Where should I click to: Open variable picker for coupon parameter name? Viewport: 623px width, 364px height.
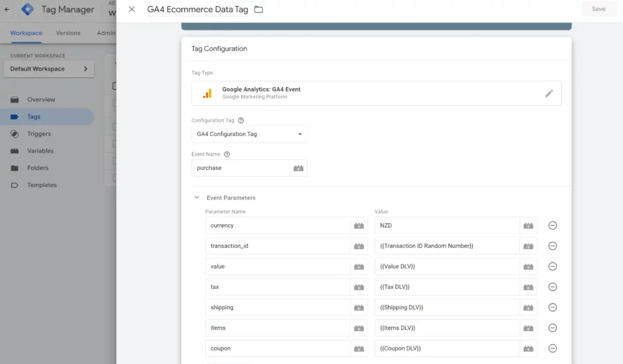pos(359,349)
